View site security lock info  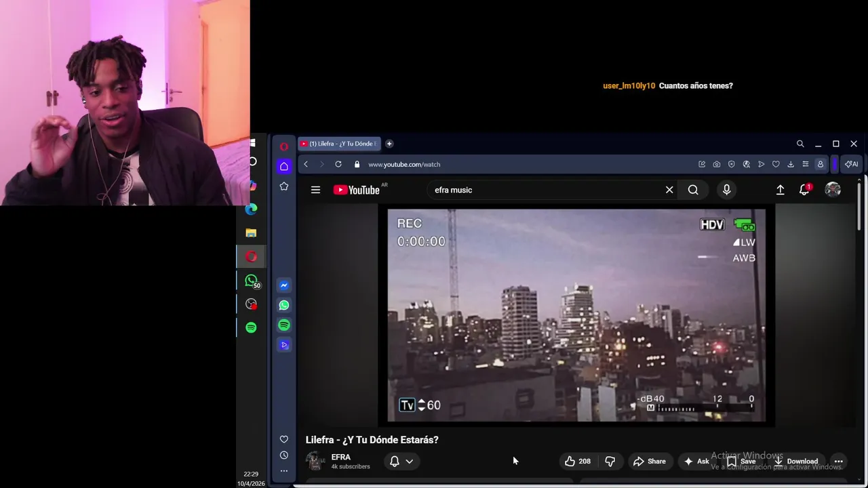[357, 164]
